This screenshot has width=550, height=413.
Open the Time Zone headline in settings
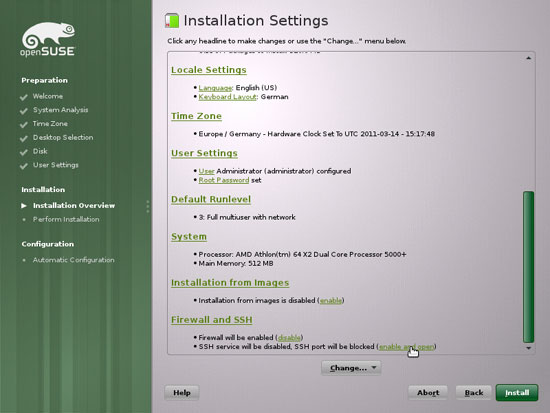[x=196, y=116]
